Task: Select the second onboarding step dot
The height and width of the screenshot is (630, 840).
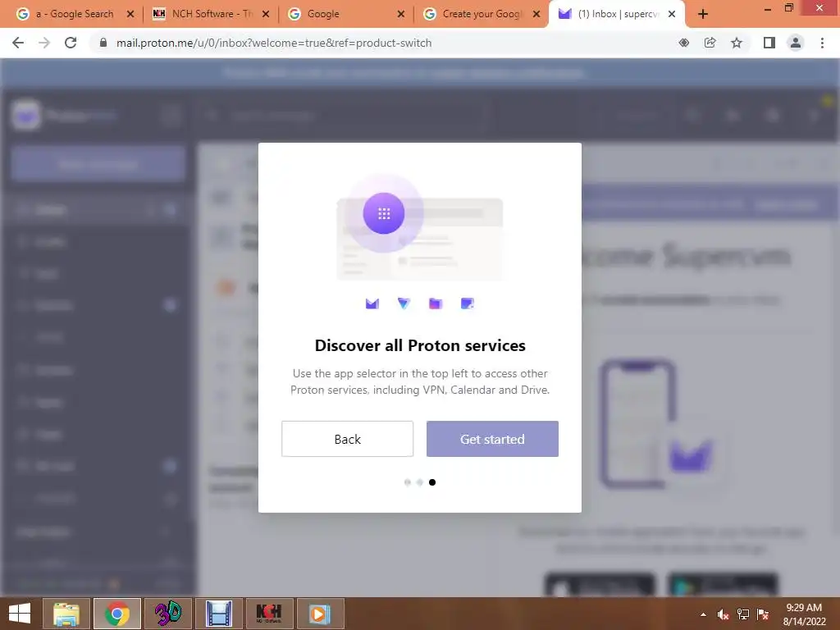Action: [x=420, y=482]
